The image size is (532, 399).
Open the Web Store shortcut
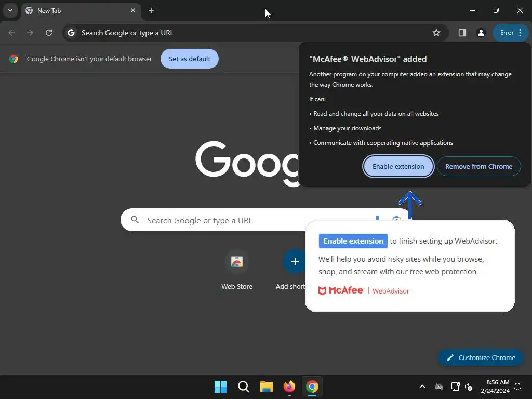237,270
